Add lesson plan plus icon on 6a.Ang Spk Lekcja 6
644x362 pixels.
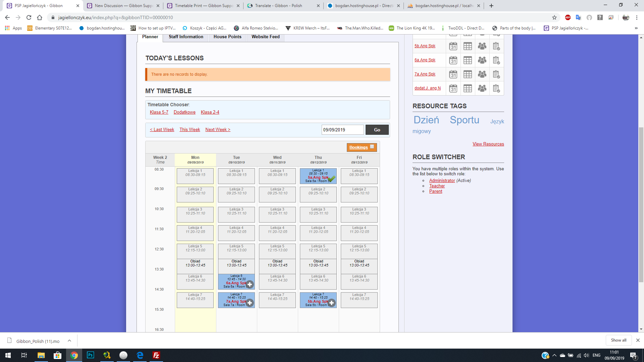(x=250, y=285)
